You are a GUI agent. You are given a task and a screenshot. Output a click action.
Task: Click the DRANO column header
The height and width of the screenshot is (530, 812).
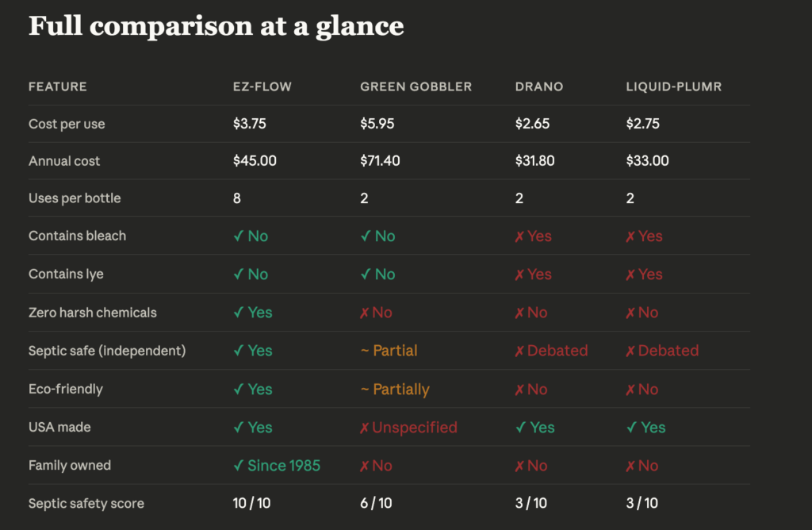[539, 86]
